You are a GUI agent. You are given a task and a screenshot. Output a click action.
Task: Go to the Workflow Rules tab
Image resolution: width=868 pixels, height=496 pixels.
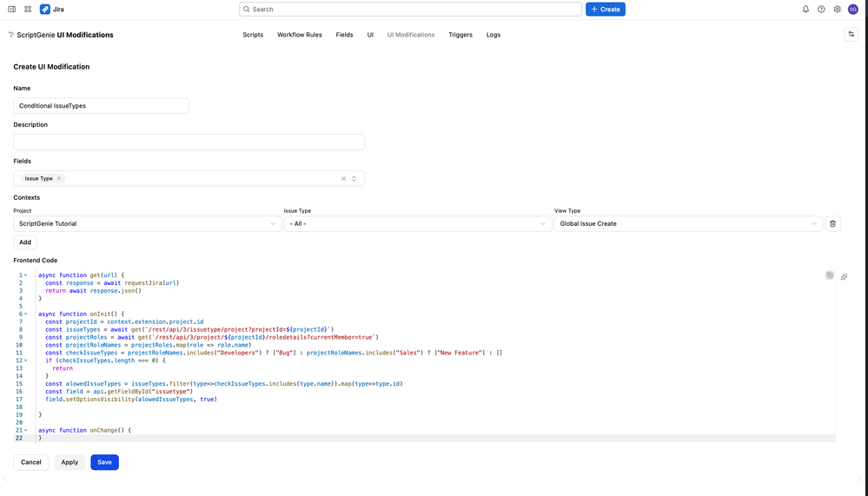tap(300, 35)
